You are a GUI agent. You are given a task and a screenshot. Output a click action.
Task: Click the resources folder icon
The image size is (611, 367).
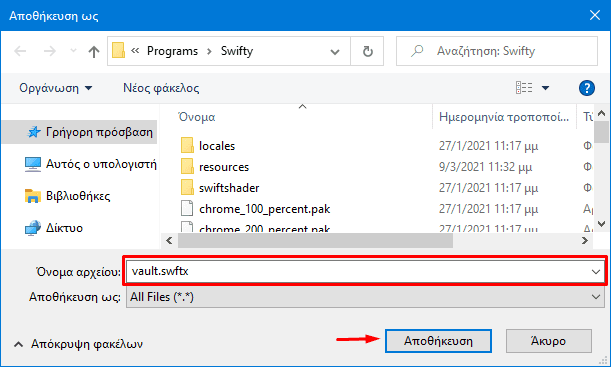coord(187,166)
